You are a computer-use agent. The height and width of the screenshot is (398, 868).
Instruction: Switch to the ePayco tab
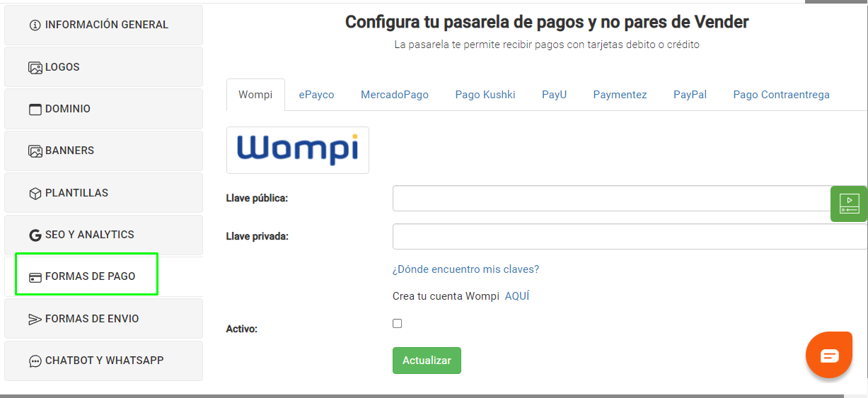pos(316,95)
